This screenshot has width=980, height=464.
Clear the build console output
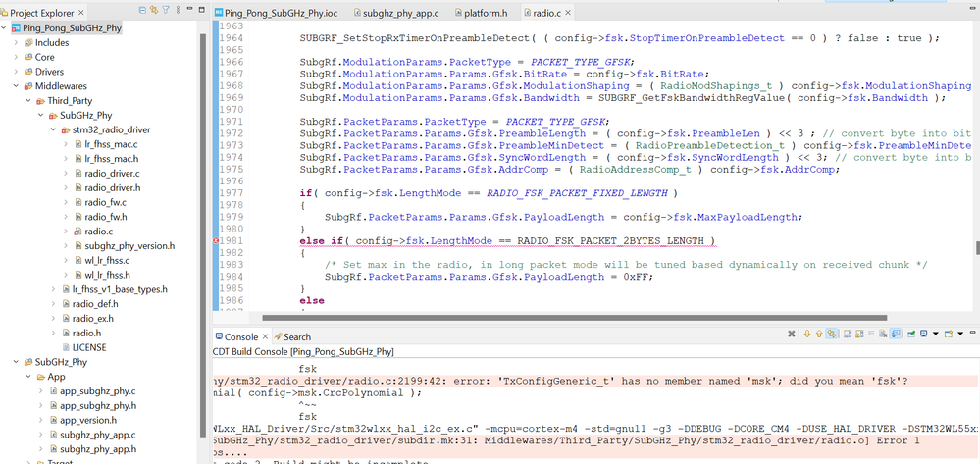pos(883,334)
